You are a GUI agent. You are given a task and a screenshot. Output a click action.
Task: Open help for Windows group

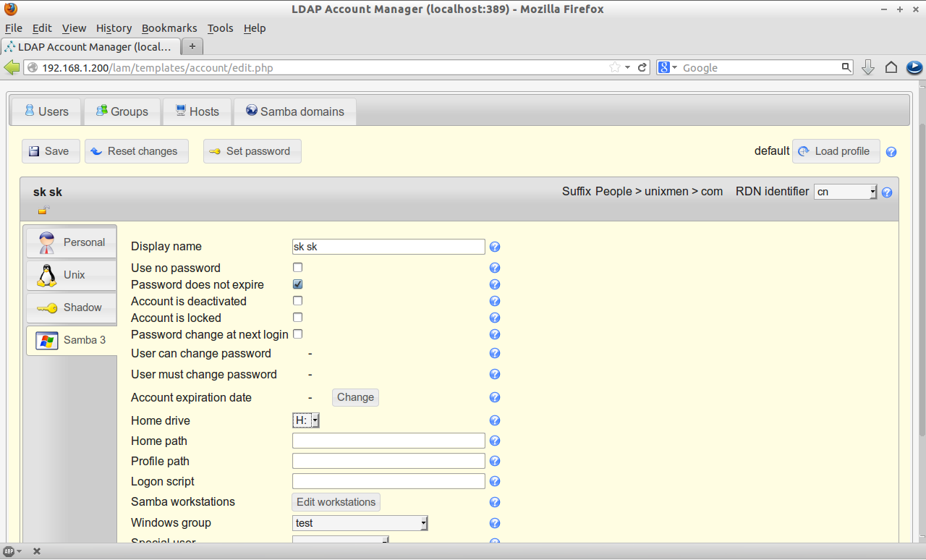(495, 523)
